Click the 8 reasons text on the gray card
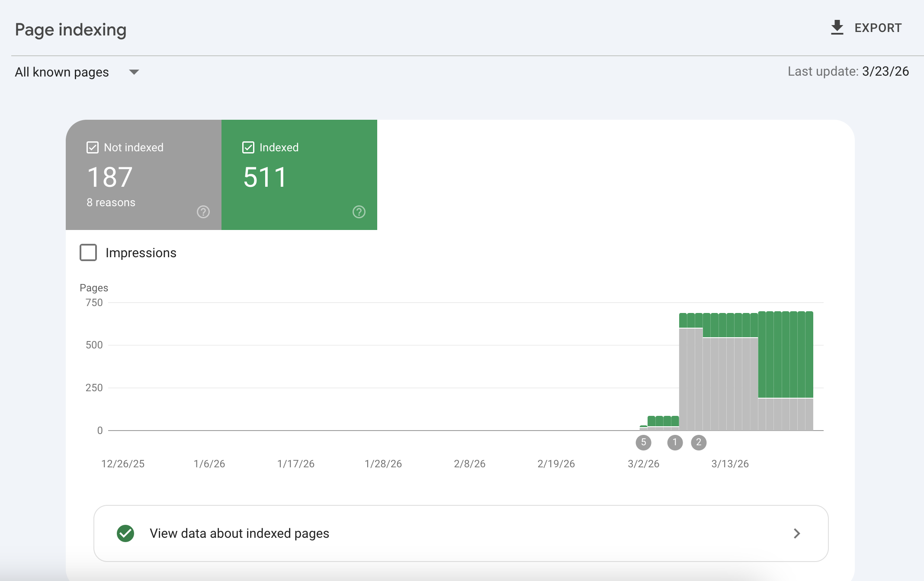Viewport: 924px width, 581px height. [111, 202]
